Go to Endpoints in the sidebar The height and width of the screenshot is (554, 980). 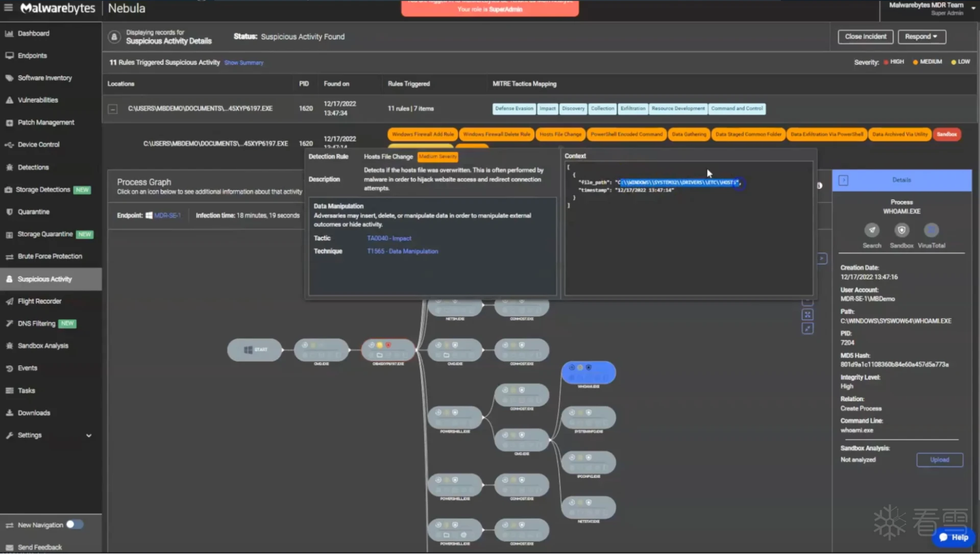32,56
